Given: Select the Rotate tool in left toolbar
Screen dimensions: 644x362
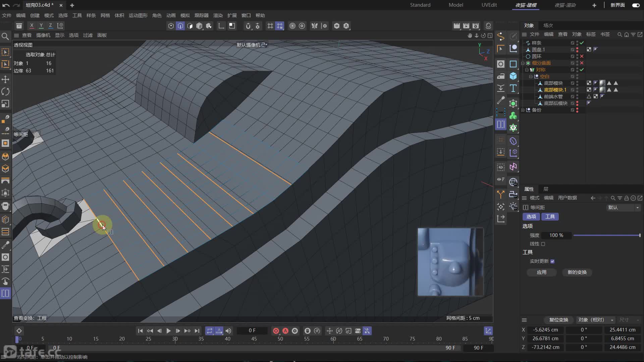Looking at the screenshot, I should pyautogui.click(x=5, y=92).
